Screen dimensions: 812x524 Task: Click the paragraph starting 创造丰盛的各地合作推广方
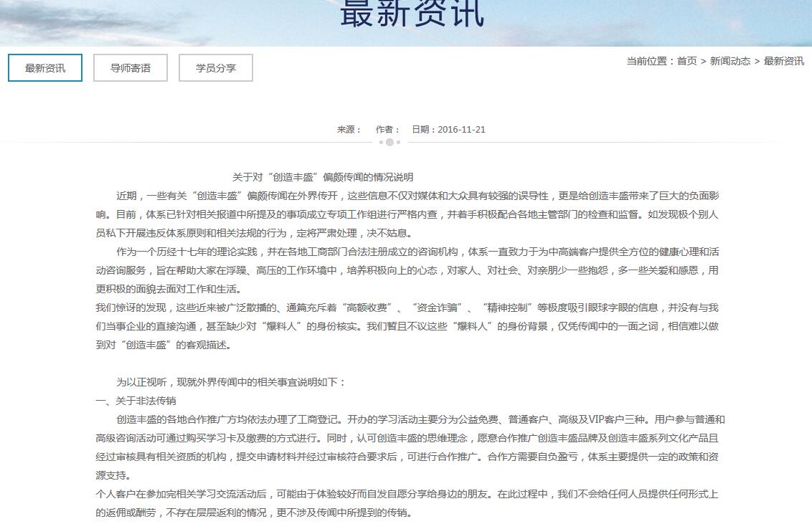click(410, 447)
